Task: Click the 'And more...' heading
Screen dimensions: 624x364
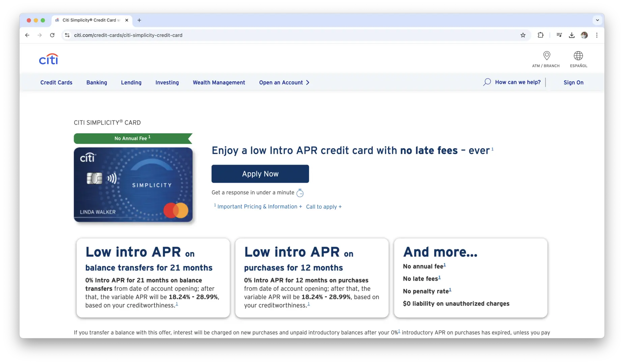Action: coord(440,252)
